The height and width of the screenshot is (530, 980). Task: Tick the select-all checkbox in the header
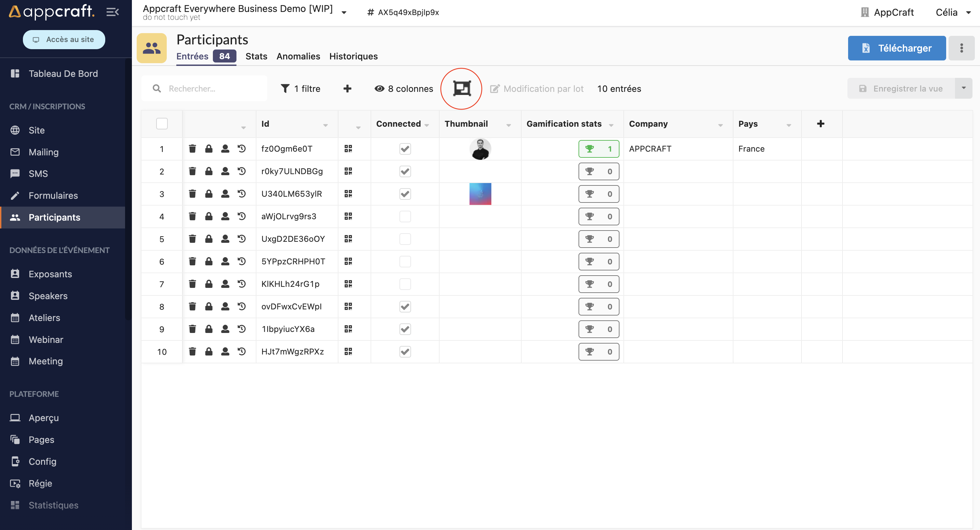click(162, 124)
